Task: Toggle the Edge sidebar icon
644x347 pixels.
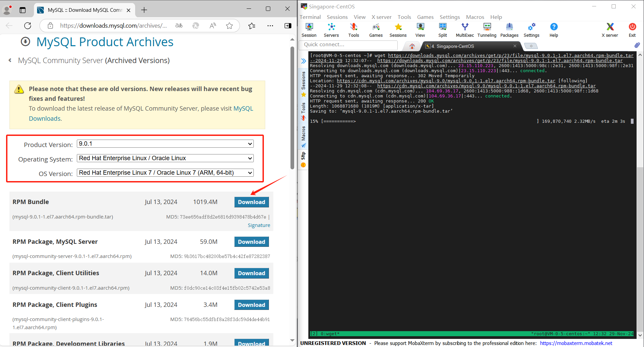Action: (288, 26)
